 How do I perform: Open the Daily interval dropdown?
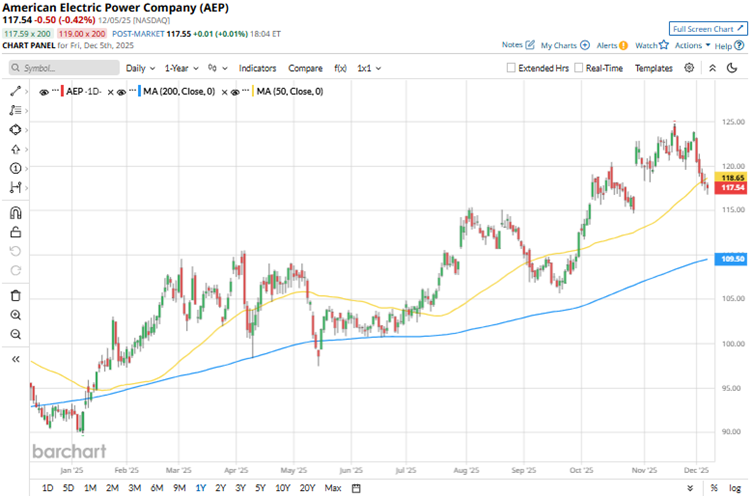pos(140,68)
